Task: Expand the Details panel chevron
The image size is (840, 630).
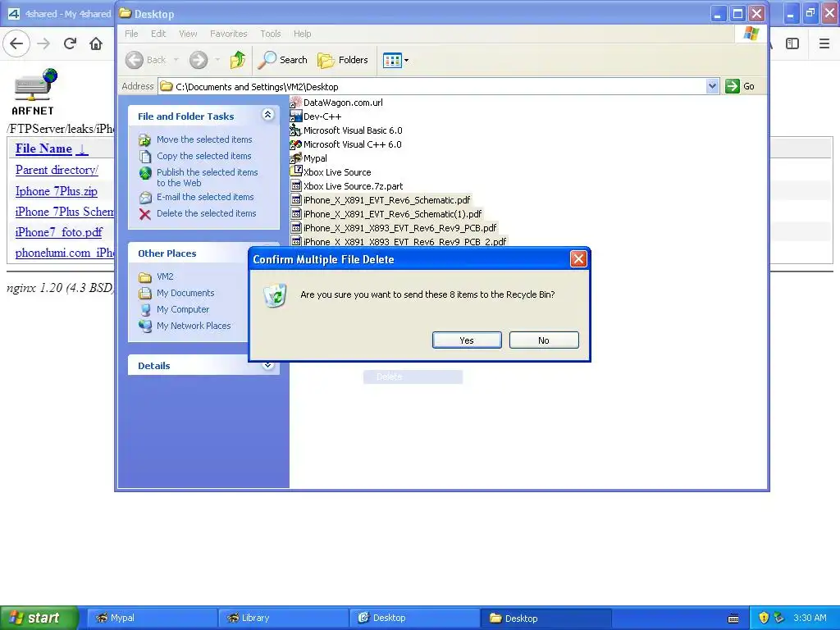Action: tap(268, 365)
